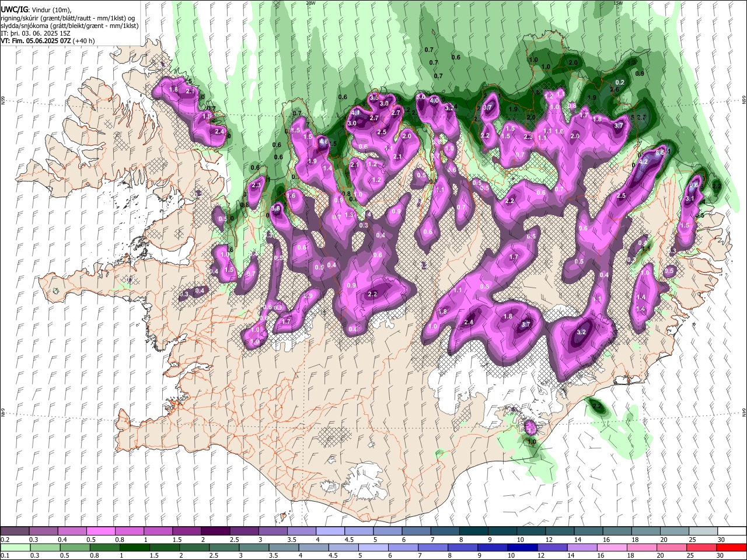Select the 'slydda/snjókoma' legend description line
Screen dimensions: 747x560
[69, 26]
